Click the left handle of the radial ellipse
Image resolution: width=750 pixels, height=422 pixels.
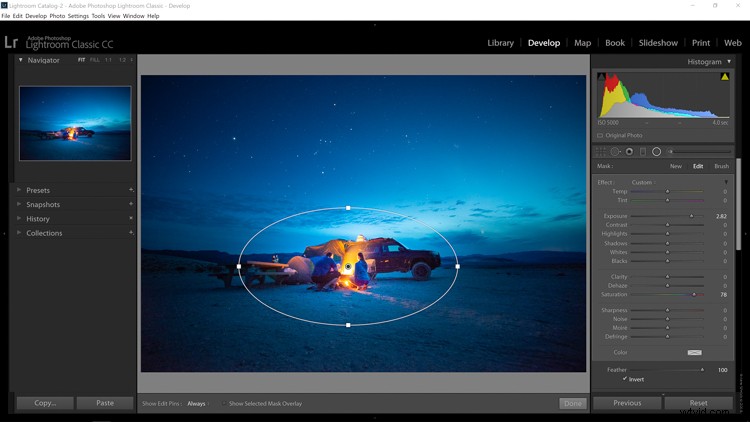239,267
